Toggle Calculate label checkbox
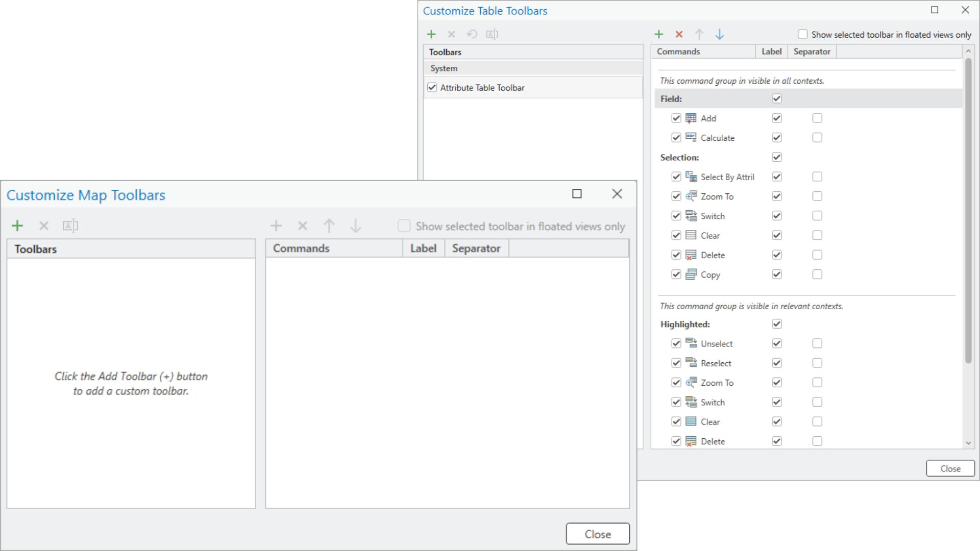Screen dimensions: 980x551 click(777, 138)
